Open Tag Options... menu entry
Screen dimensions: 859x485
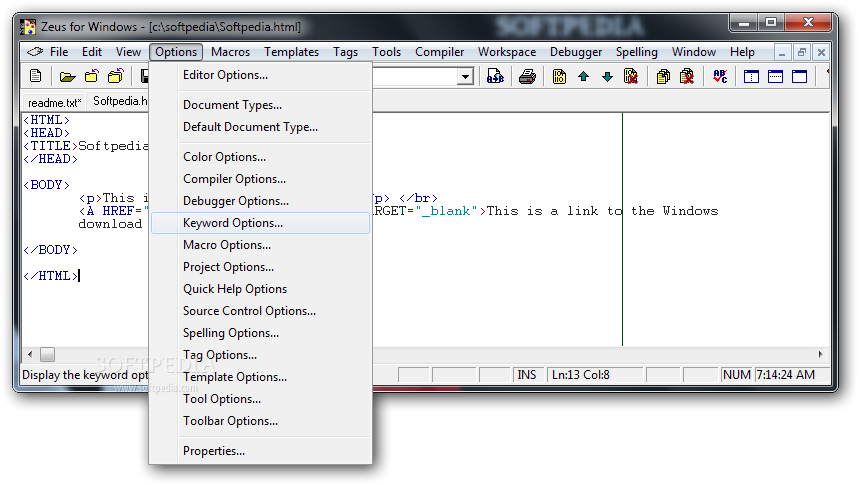[261, 355]
